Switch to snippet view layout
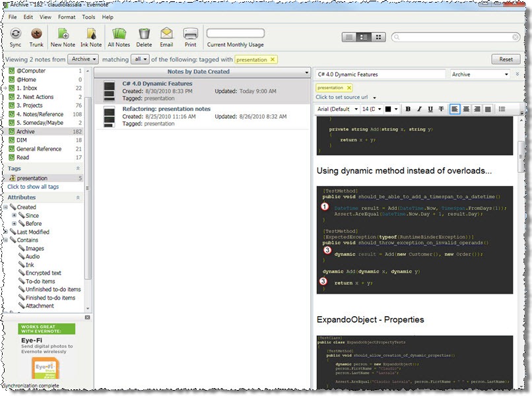Viewport: 532px width, 396px height. pos(364,37)
